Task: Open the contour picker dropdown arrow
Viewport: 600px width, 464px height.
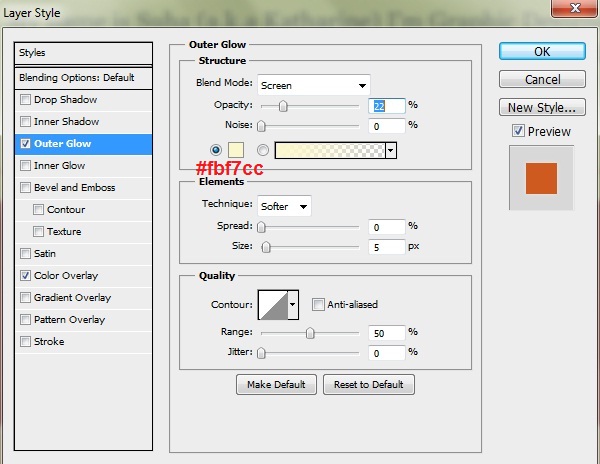Action: click(293, 304)
